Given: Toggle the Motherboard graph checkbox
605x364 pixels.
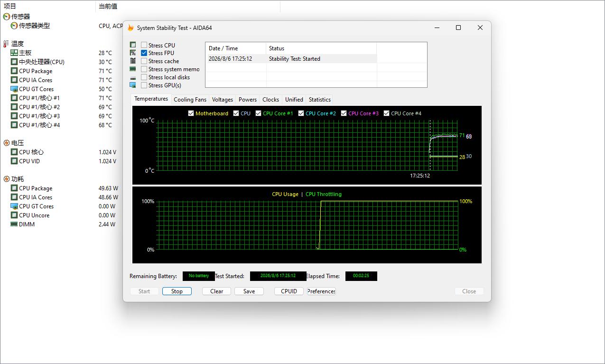Looking at the screenshot, I should point(191,113).
